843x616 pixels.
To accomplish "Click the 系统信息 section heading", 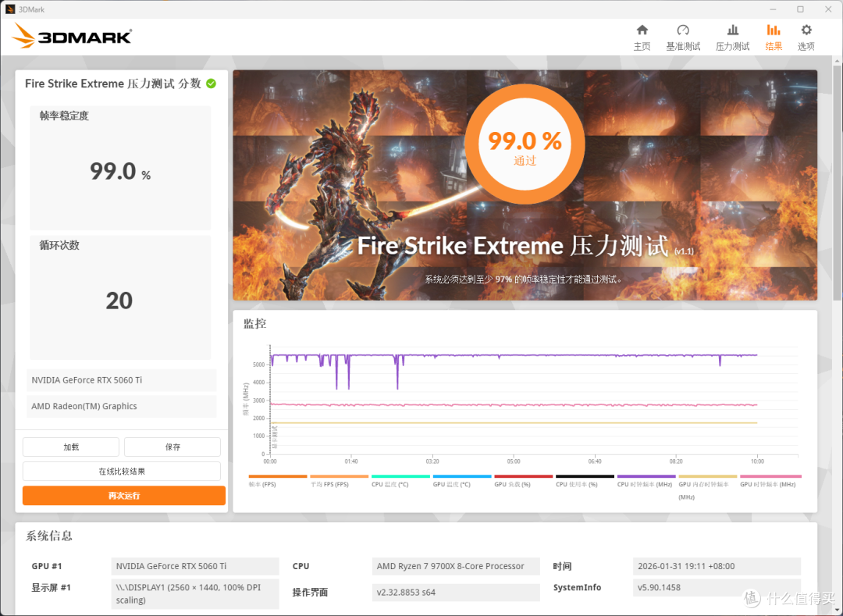I will tap(49, 536).
